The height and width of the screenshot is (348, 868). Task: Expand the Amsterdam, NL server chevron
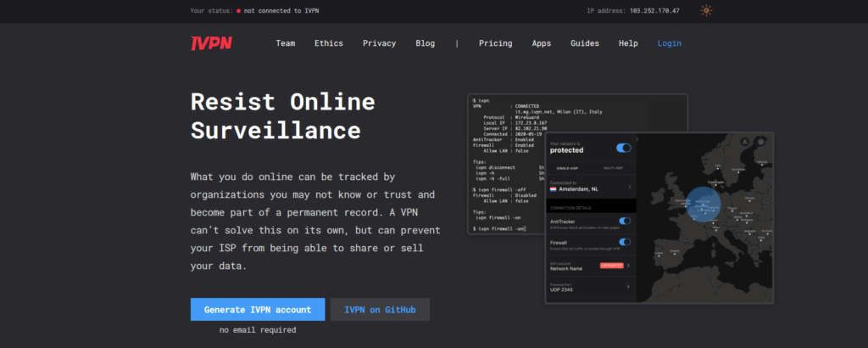628,186
